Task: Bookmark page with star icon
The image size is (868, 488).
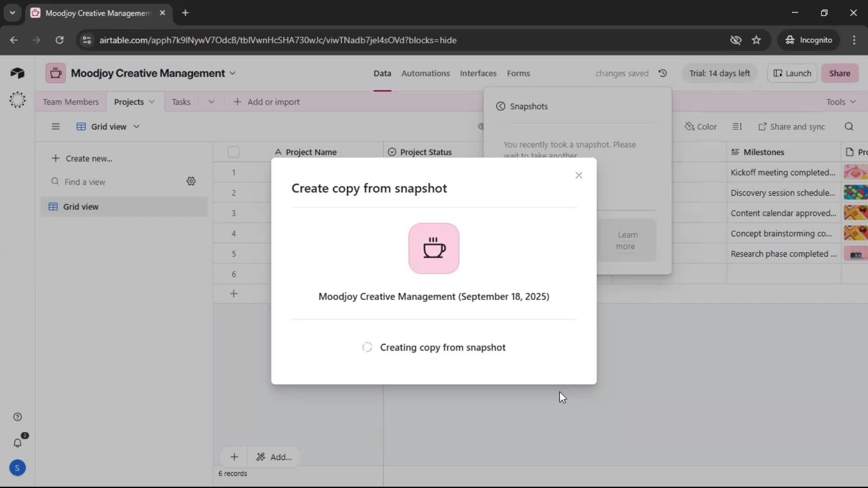Action: [x=756, y=40]
